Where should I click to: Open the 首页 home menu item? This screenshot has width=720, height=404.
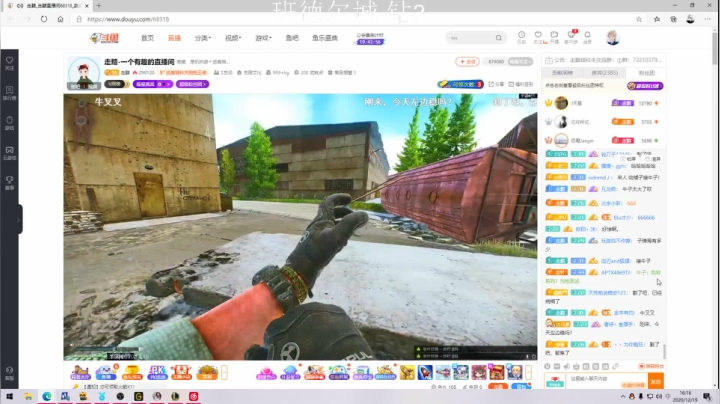click(147, 38)
